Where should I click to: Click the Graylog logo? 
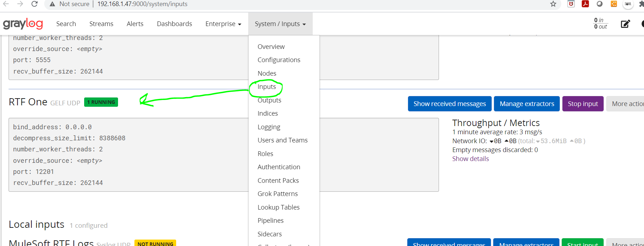click(x=23, y=24)
